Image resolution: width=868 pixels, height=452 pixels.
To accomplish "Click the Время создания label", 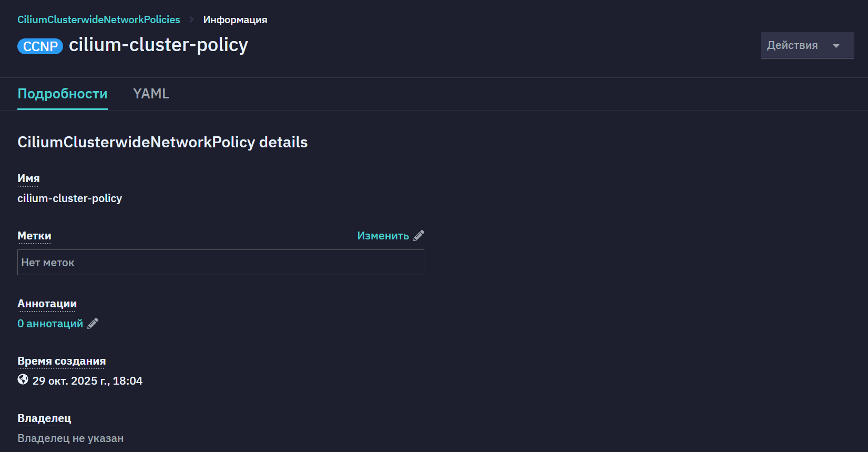I will pos(62,361).
